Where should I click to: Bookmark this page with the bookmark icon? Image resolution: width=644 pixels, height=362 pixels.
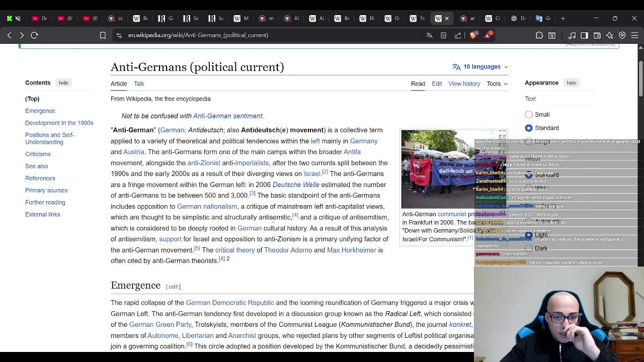tap(103, 35)
